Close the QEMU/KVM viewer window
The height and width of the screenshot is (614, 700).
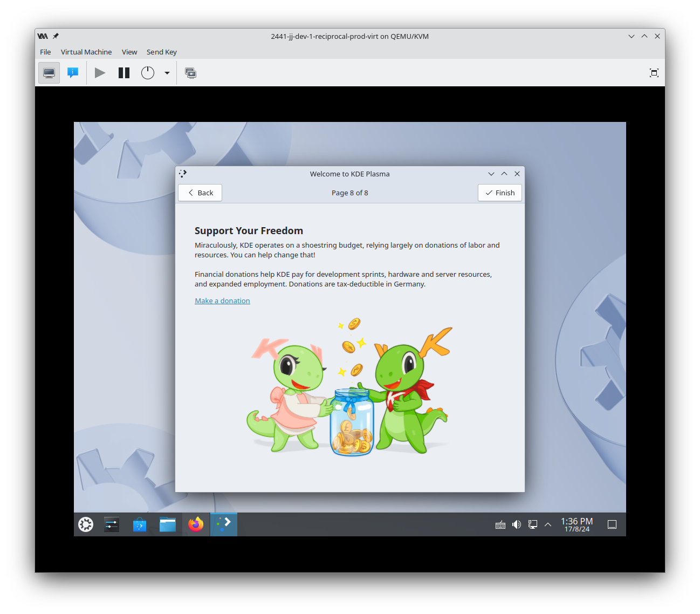point(657,36)
